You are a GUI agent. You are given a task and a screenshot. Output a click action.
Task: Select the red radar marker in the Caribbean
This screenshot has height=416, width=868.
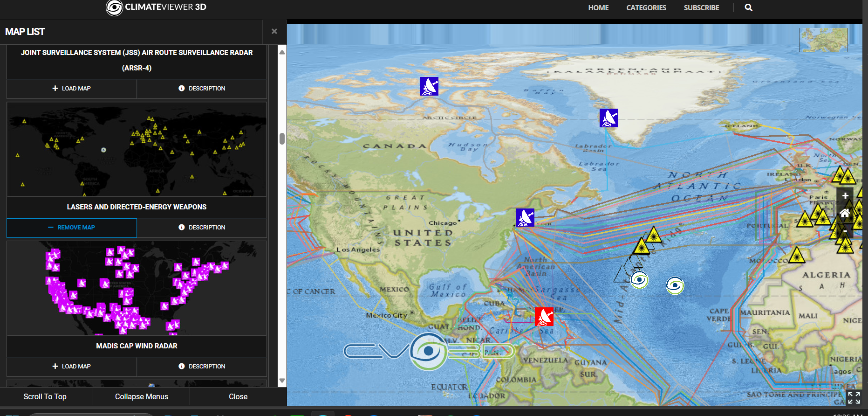[x=544, y=317]
